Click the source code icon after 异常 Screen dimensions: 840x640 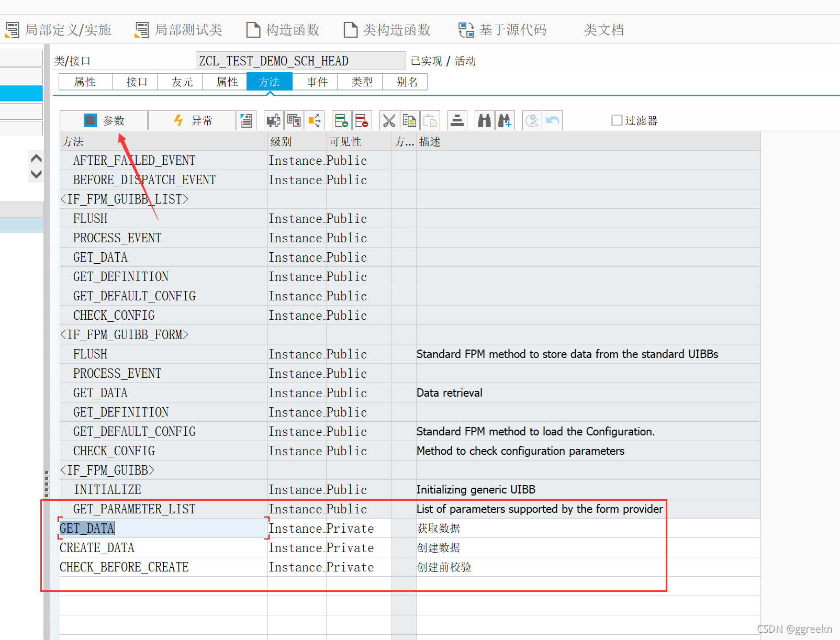[x=246, y=120]
